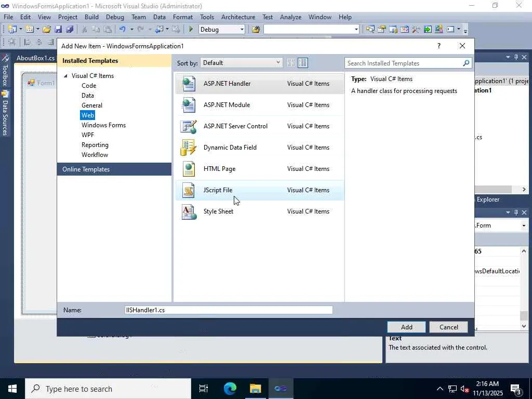The width and height of the screenshot is (532, 399).
Task: Collapse the Visual C# Items tree node
Action: (x=65, y=76)
